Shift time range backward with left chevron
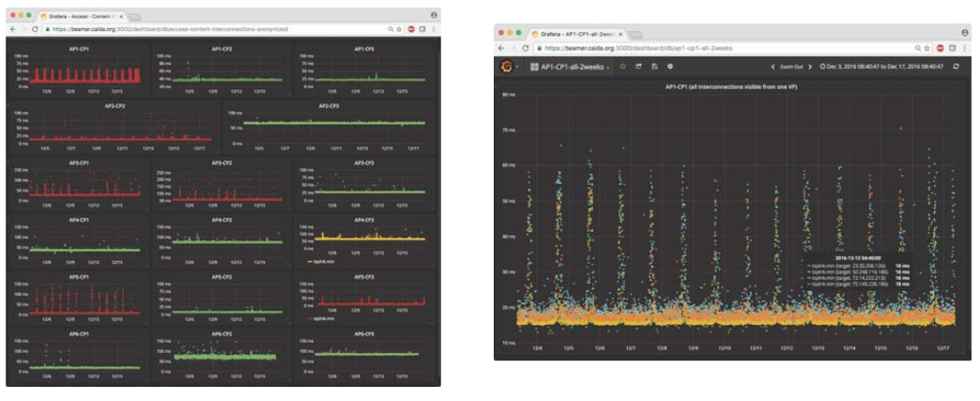This screenshot has width=980, height=401. point(773,67)
